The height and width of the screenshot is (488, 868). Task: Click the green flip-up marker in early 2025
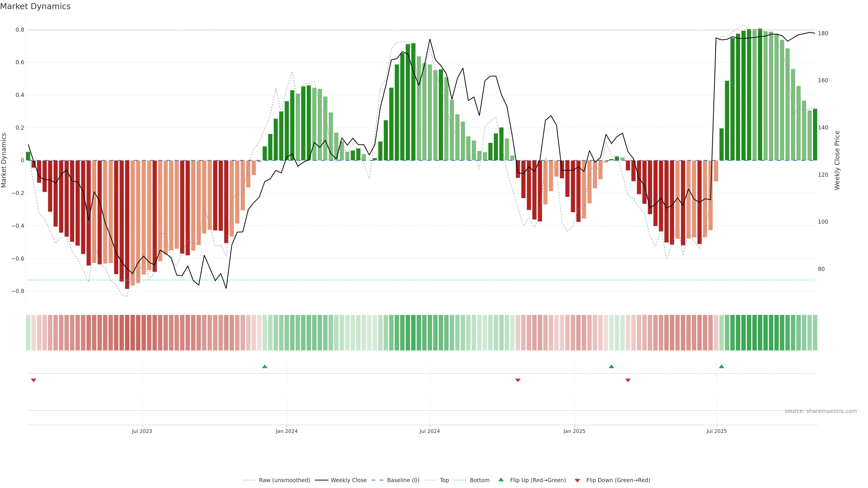tap(611, 366)
